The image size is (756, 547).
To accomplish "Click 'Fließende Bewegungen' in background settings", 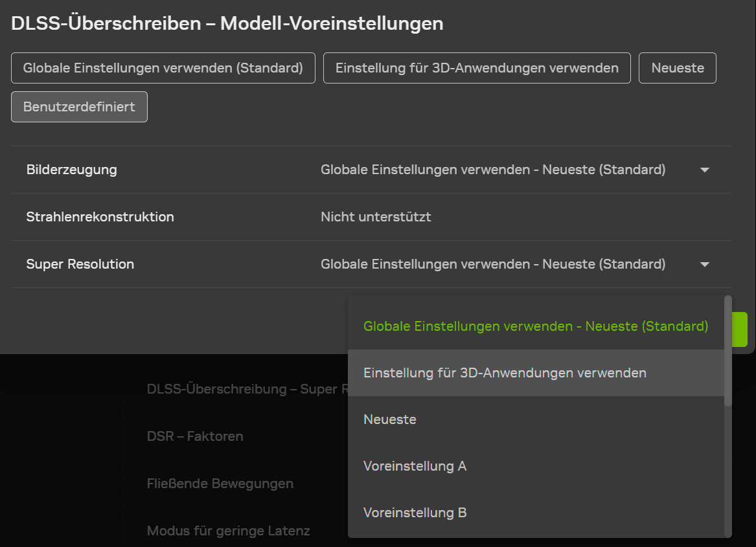I will point(220,484).
